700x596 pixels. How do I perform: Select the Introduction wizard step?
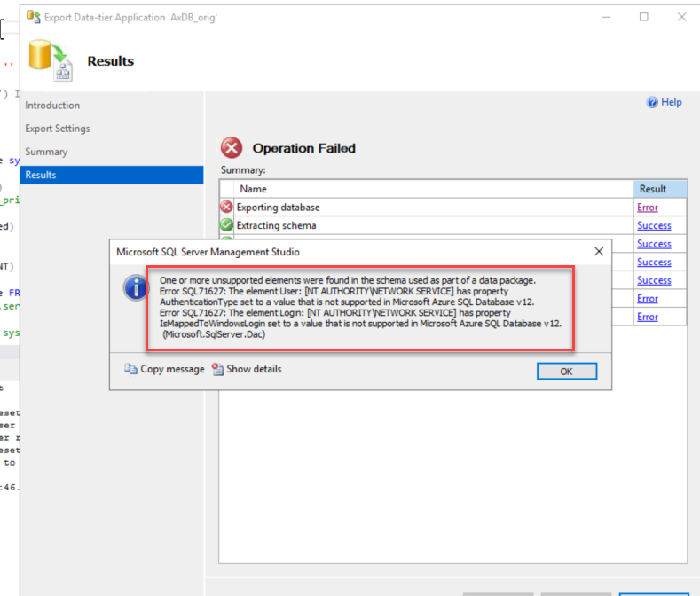52,106
